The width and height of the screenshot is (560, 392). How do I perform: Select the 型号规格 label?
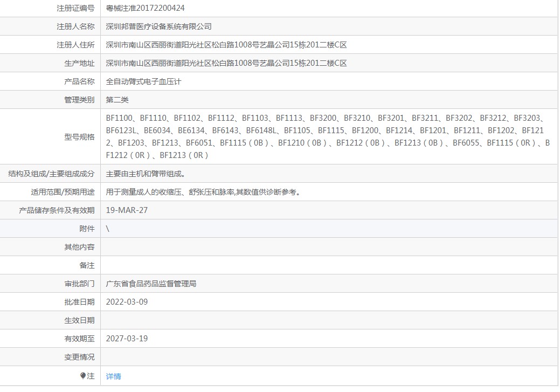pos(79,137)
